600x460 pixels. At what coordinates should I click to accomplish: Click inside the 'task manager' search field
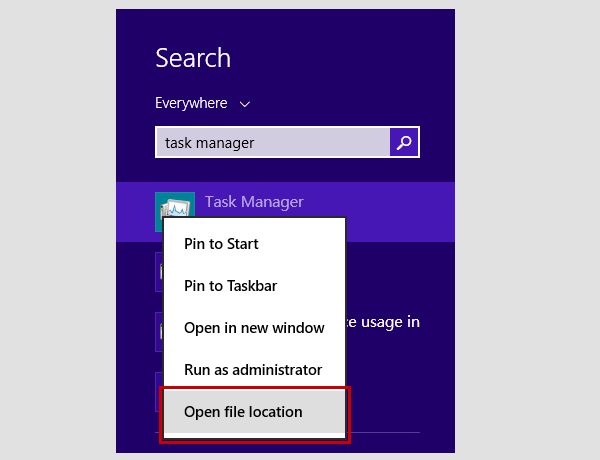coord(273,142)
